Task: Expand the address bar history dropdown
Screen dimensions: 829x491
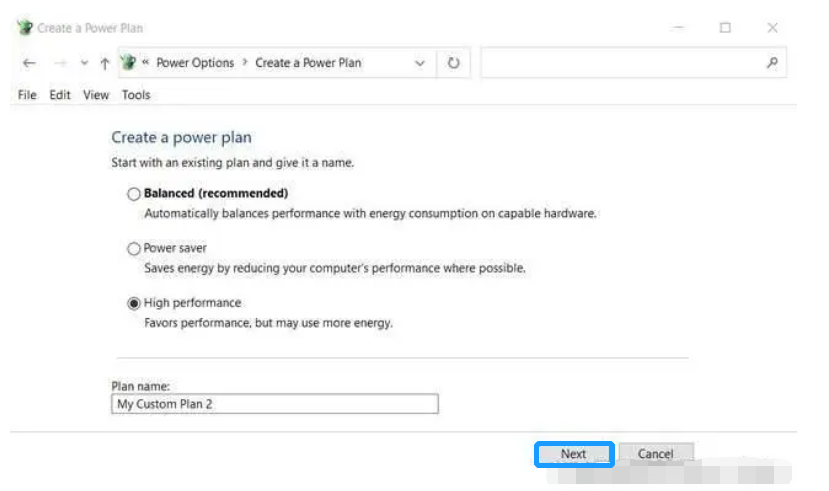Action: pos(420,63)
